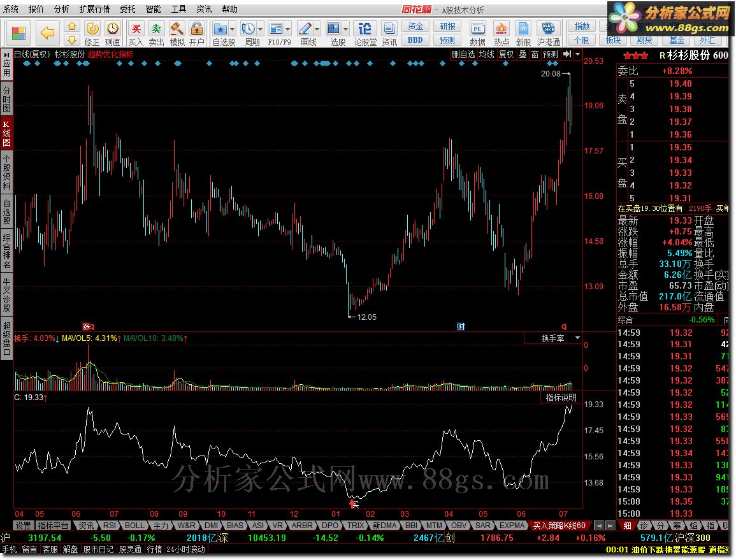Screen dimensions: 736x560
Task: Open the 委托 menu
Action: [127, 10]
